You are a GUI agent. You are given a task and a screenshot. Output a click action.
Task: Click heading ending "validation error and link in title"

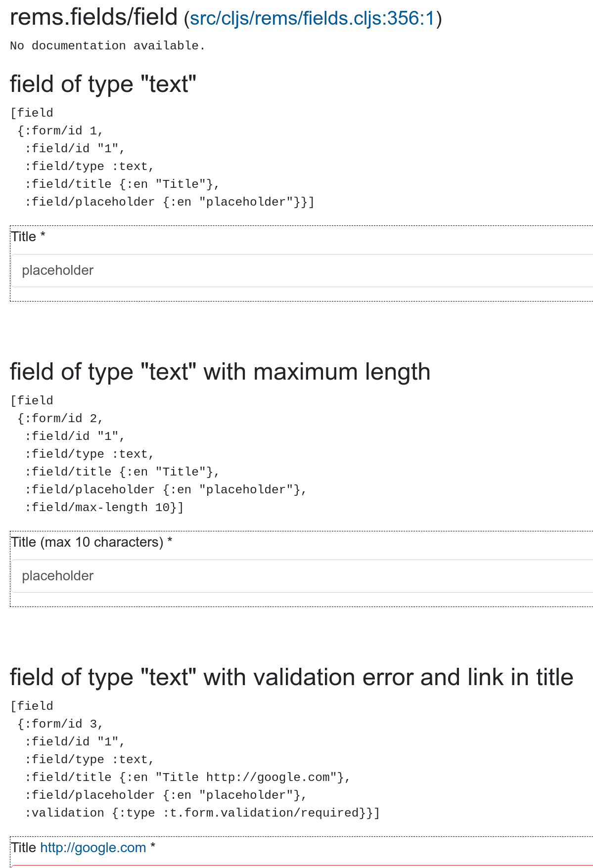pyautogui.click(x=292, y=677)
